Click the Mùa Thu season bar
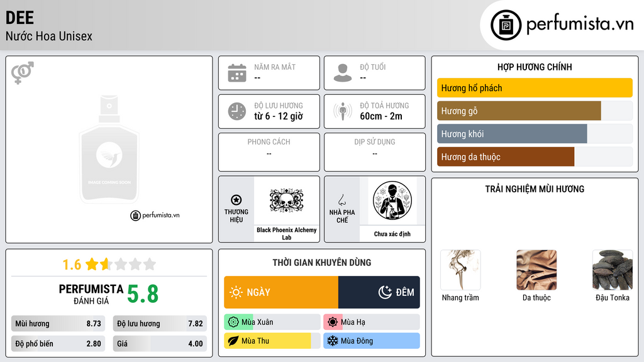The width and height of the screenshot is (644, 362). (272, 341)
